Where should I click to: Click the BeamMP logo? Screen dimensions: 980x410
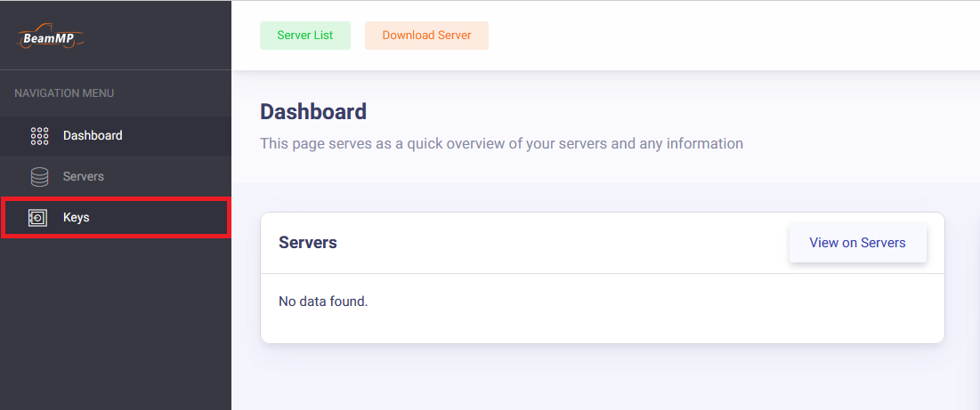(51, 37)
